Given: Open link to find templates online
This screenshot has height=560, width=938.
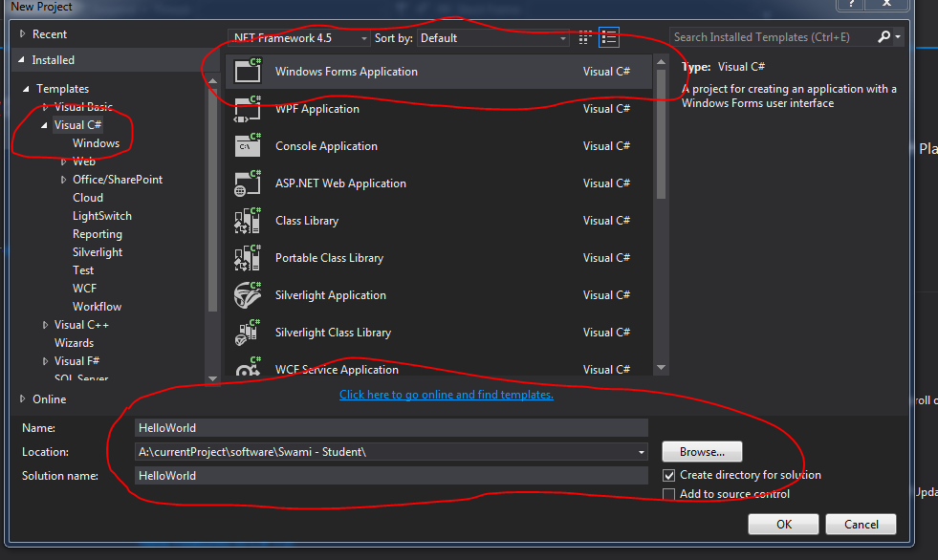Looking at the screenshot, I should click(x=447, y=395).
